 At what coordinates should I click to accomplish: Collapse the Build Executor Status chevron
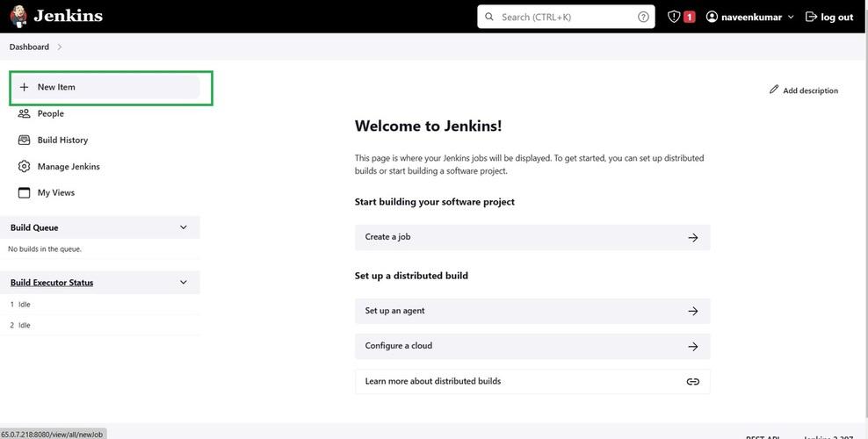[184, 282]
